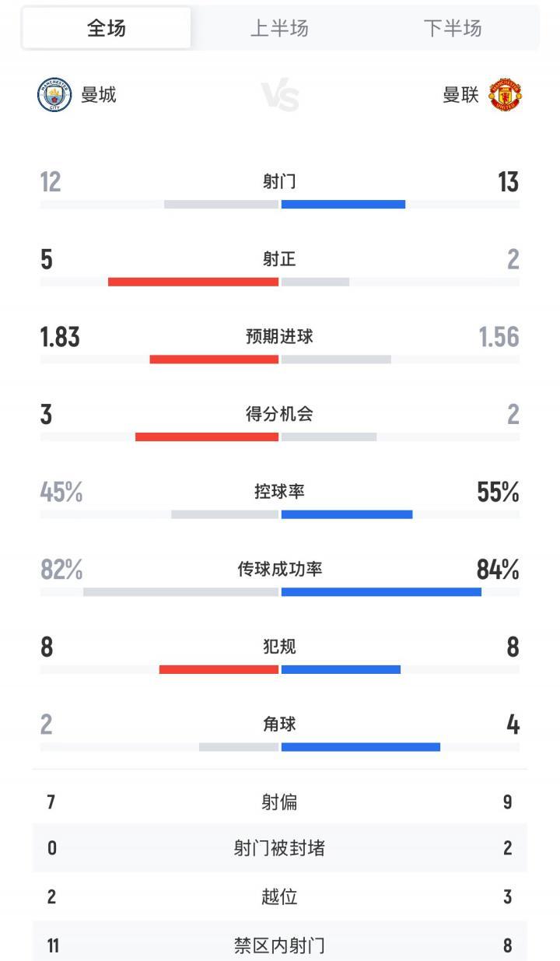The width and height of the screenshot is (560, 961).
Task: Select the 射偏 shots-off-target row
Action: (279, 801)
